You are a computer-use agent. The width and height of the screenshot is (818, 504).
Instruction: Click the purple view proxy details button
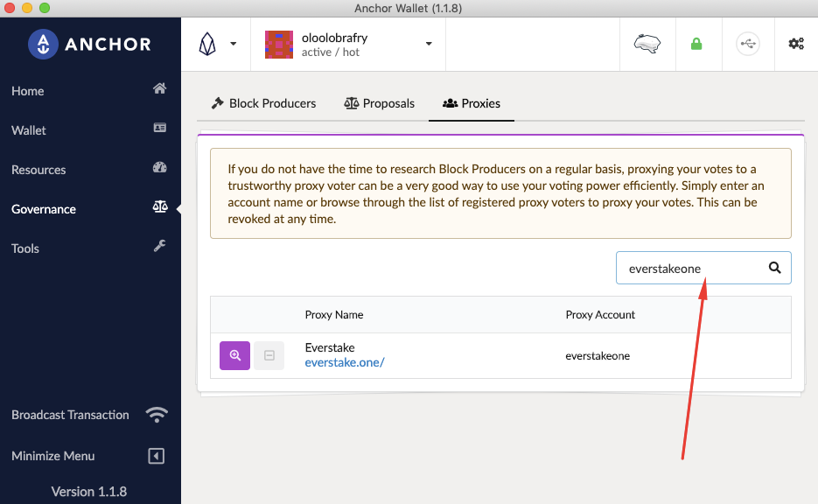pos(234,356)
